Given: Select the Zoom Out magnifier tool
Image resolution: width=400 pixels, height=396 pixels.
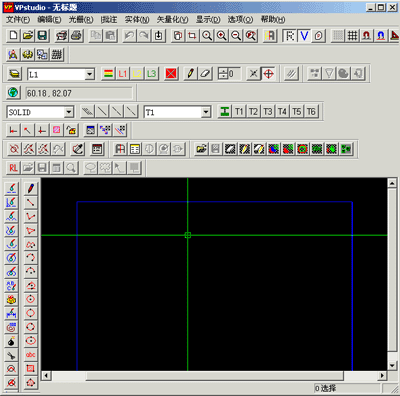Looking at the screenshot, I should (x=236, y=35).
